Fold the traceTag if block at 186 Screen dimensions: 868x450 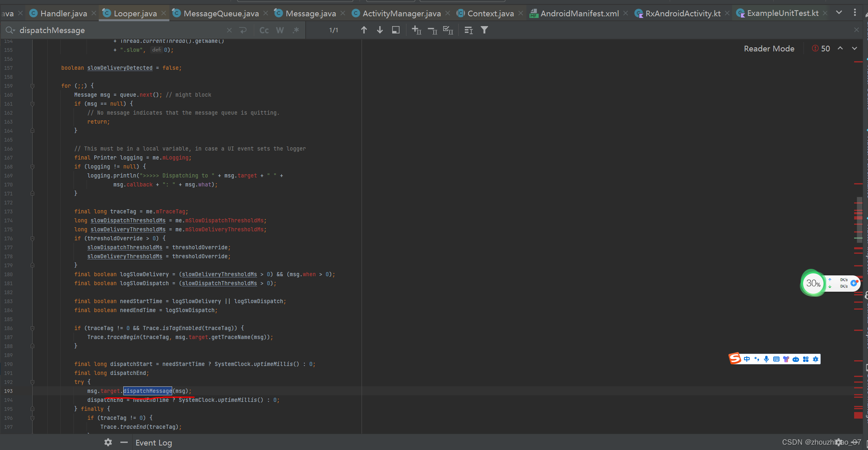[x=32, y=328]
